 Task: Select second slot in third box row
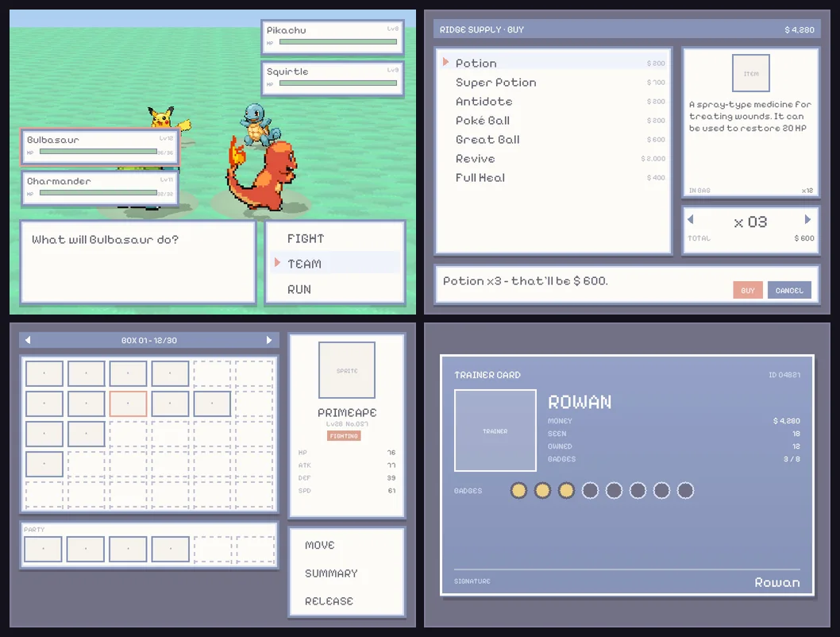point(87,434)
